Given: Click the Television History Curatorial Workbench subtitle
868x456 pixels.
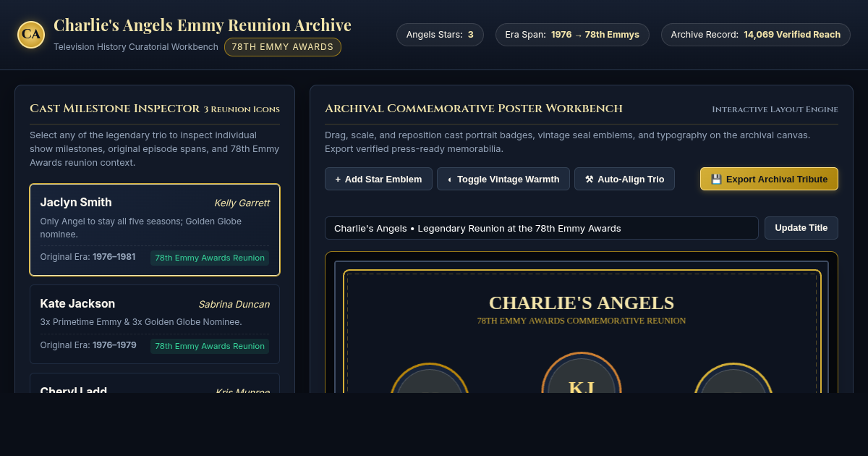Looking at the screenshot, I should [x=136, y=47].
